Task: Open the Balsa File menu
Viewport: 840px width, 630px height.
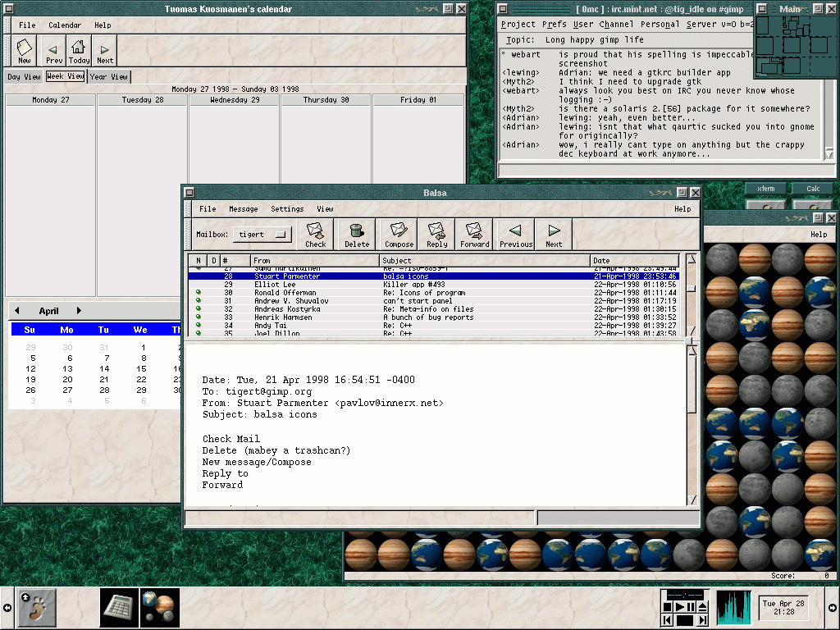Action: click(x=208, y=209)
